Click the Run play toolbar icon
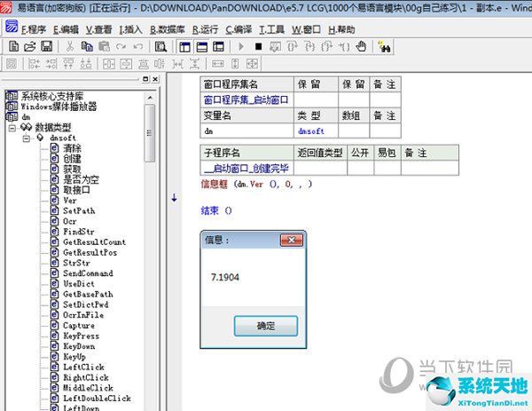532x411 pixels. pyautogui.click(x=241, y=46)
